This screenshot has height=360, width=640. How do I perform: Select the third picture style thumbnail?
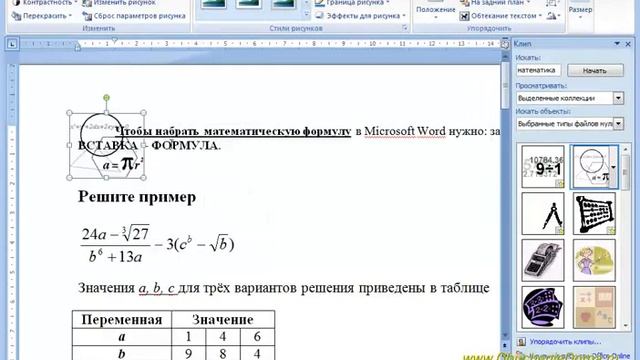pos(283,4)
